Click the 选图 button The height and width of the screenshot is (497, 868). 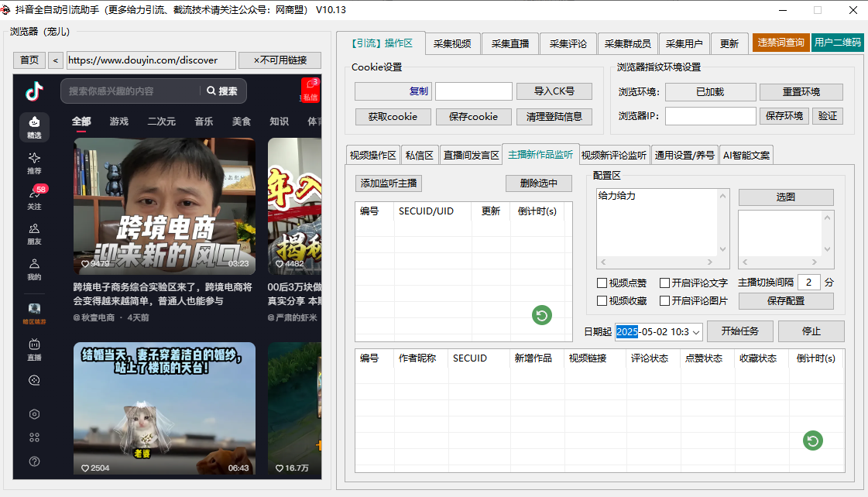pyautogui.click(x=786, y=197)
